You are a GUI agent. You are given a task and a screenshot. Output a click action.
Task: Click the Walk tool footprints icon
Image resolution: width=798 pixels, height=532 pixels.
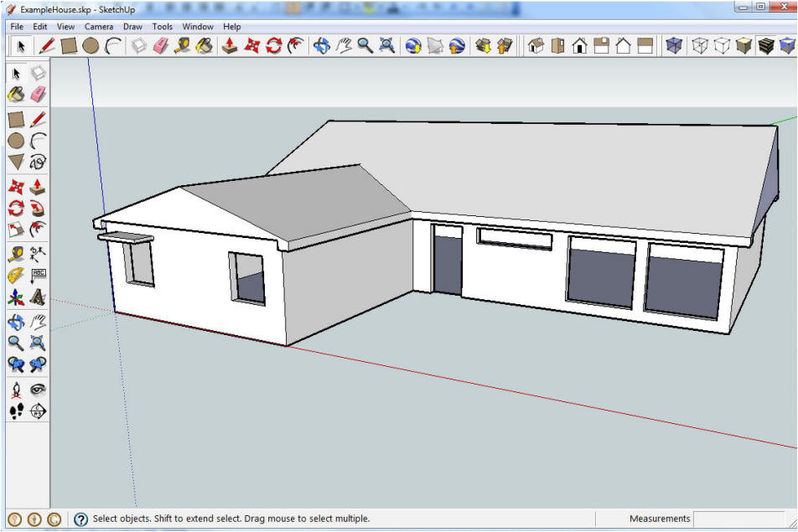coord(16,411)
